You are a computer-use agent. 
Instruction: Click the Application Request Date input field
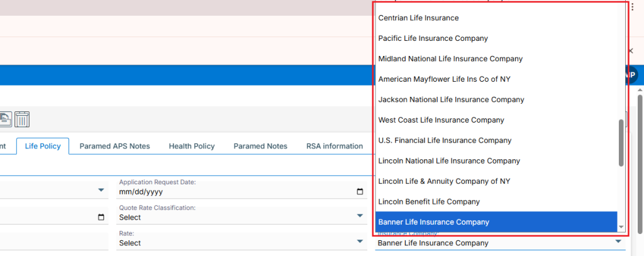pos(233,192)
